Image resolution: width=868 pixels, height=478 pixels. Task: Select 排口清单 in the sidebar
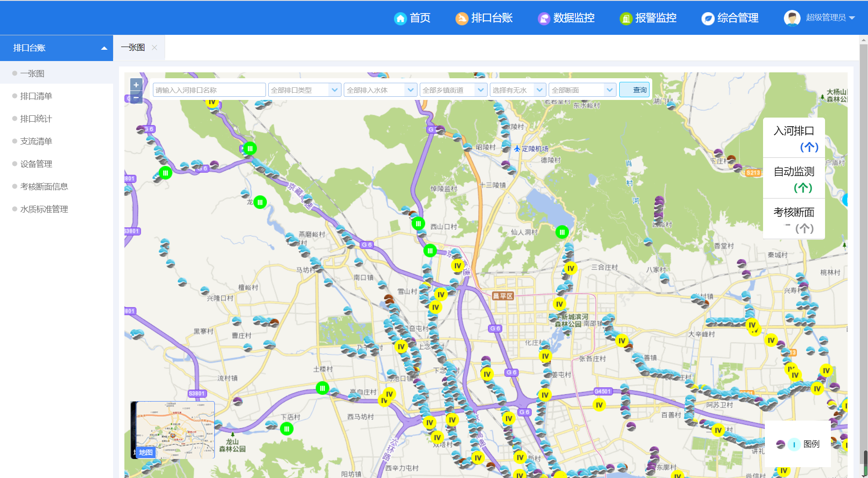pos(36,96)
